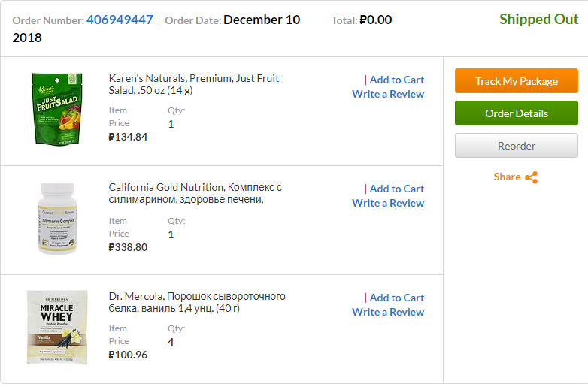
Task: Click the Shipped Out status text
Action: [538, 19]
